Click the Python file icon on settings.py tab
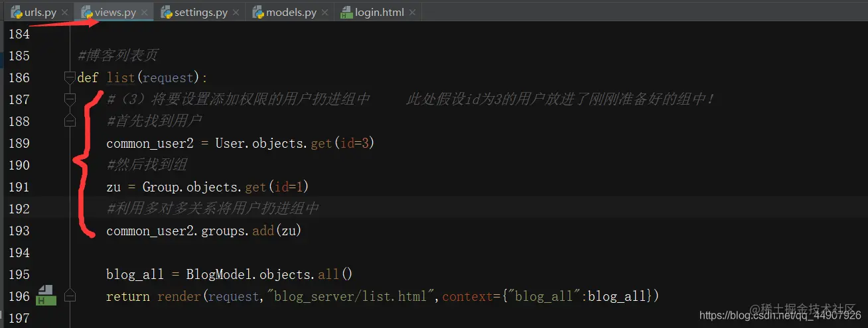Viewport: 868px width, 328px height. pos(166,11)
